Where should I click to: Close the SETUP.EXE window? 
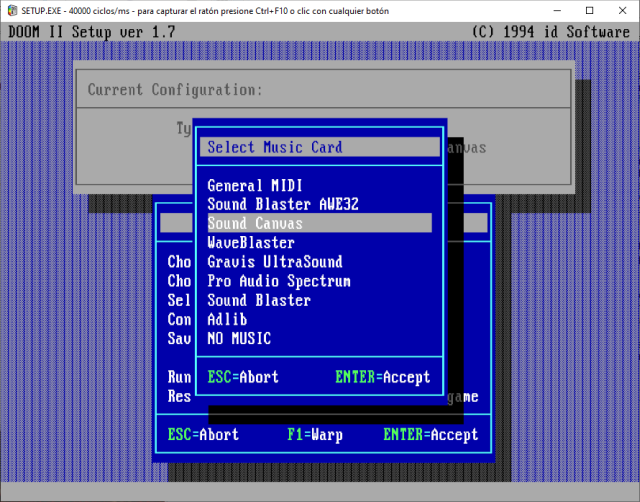coord(622,11)
